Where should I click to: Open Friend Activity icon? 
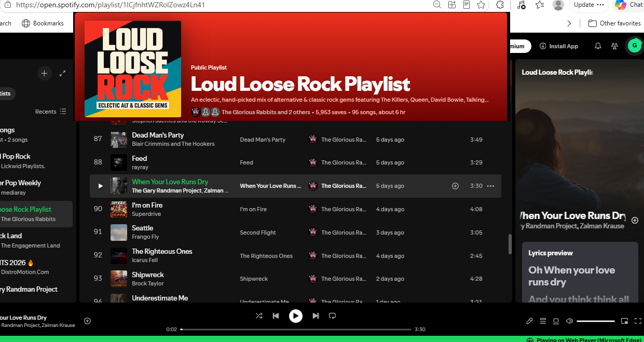point(615,46)
